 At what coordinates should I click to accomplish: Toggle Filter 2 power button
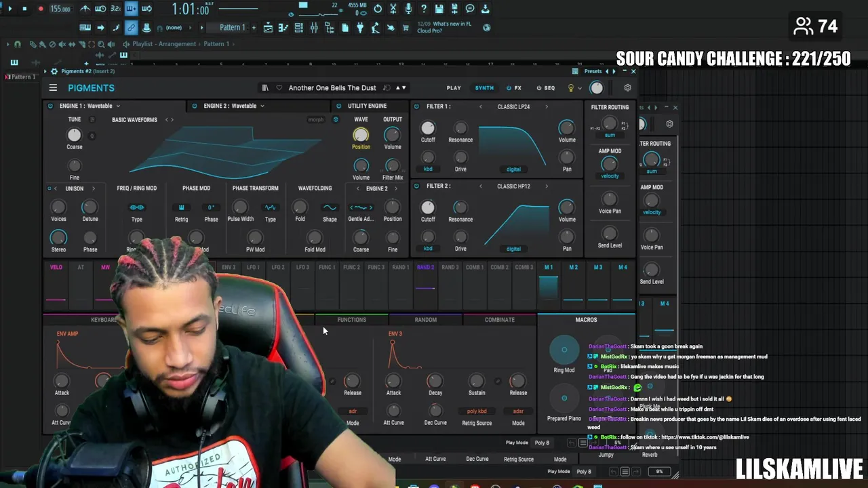[416, 186]
